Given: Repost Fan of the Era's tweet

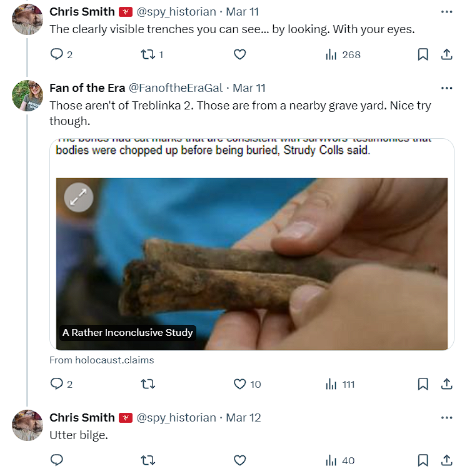Looking at the screenshot, I should coord(148,384).
